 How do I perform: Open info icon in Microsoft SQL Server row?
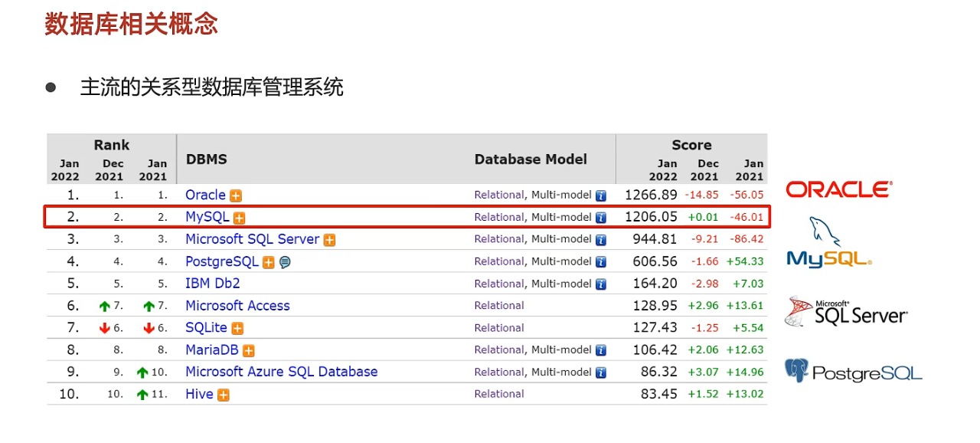[x=601, y=240]
